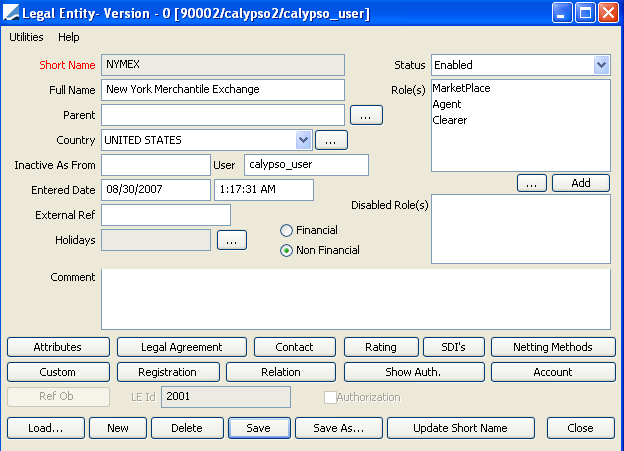Edit the Full Name field
Viewport: 624px width, 451px height.
point(223,90)
